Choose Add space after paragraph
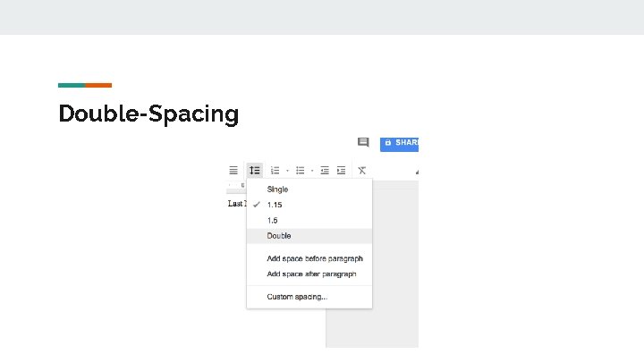 309,274
